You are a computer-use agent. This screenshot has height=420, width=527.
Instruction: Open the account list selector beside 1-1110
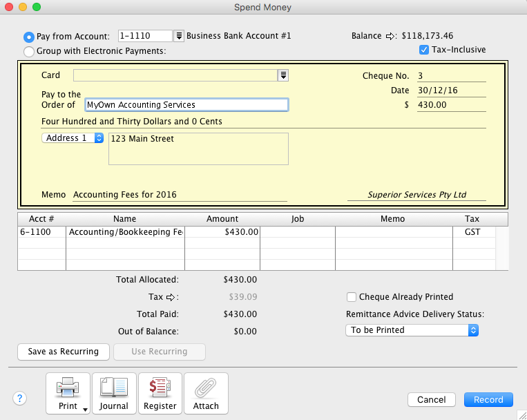[179, 36]
